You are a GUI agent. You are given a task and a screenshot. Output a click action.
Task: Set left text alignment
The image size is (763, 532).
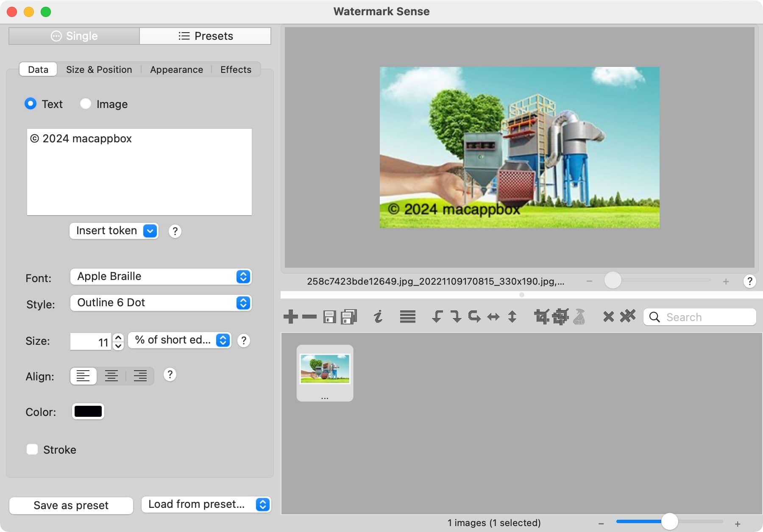pyautogui.click(x=83, y=376)
